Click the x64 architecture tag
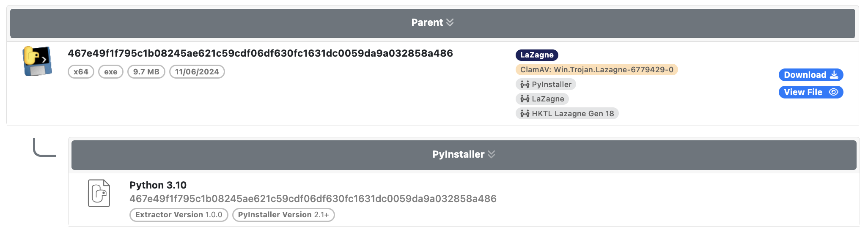This screenshot has width=868, height=246. (81, 72)
